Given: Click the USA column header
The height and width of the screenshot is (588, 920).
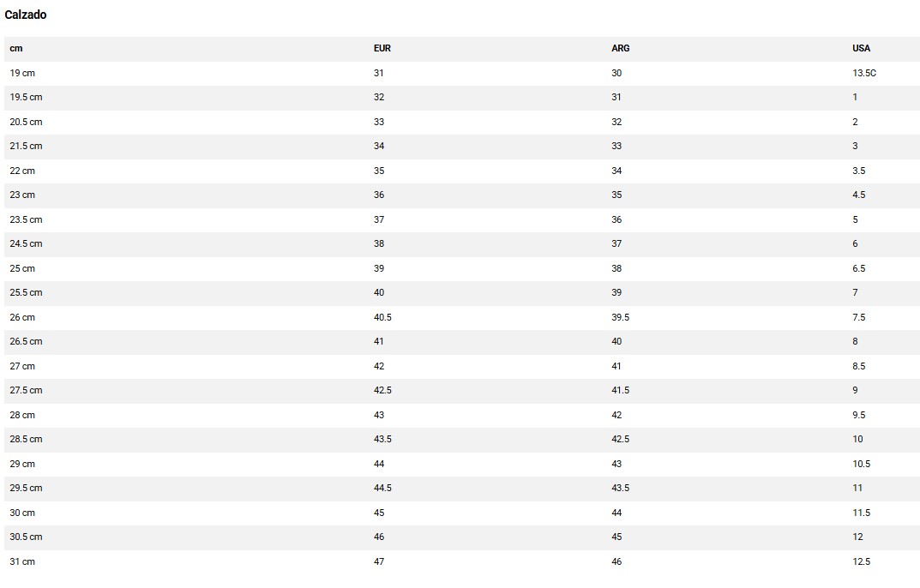Looking at the screenshot, I should [861, 48].
